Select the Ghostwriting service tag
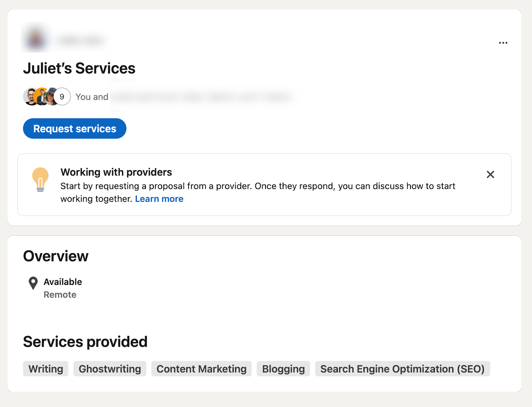532x407 pixels. click(x=109, y=368)
